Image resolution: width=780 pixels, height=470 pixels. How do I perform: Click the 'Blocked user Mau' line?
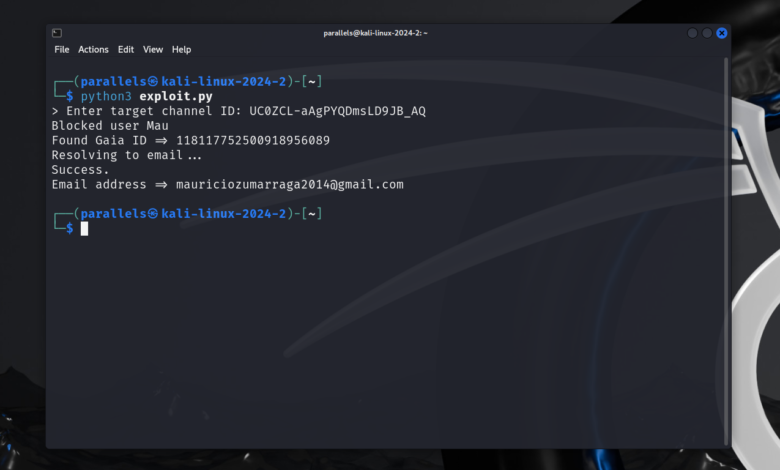[110, 126]
